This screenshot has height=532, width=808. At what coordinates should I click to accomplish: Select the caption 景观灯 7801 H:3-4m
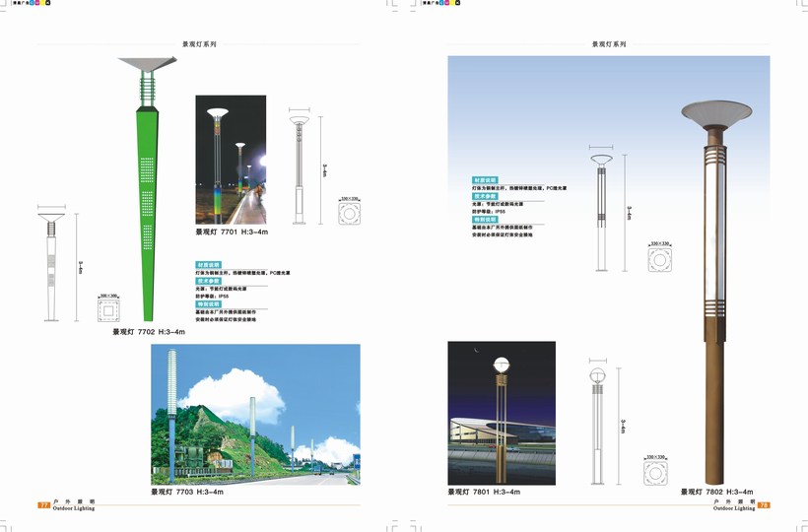[484, 492]
